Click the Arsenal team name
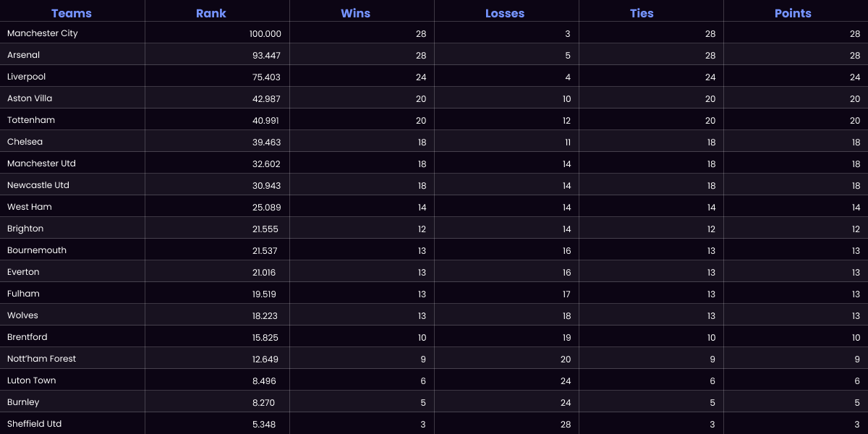Image resolution: width=868 pixels, height=434 pixels. pyautogui.click(x=24, y=55)
